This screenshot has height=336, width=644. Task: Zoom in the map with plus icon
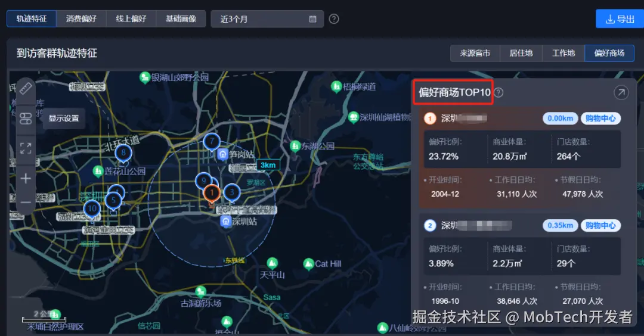click(26, 179)
